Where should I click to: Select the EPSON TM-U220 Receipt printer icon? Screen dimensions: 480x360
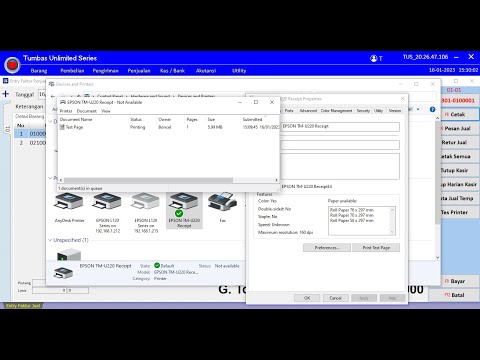184,210
